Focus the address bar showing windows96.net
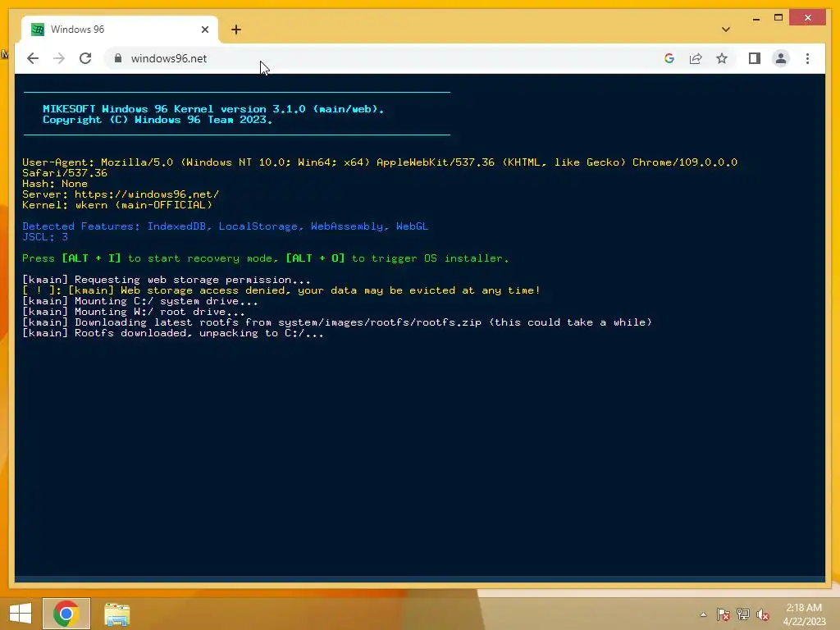Screen dimensions: 840x630 386,58
